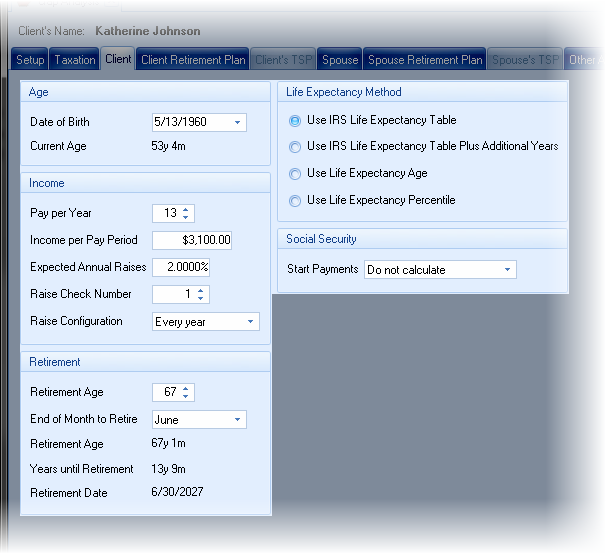606x554 pixels.
Task: Click the Expected Annual Raises field
Action: click(x=180, y=267)
